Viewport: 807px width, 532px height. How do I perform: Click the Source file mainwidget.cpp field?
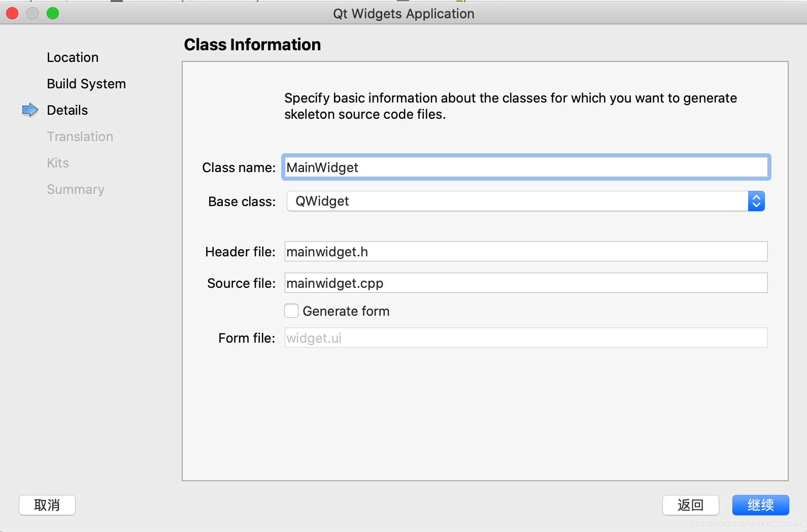pyautogui.click(x=526, y=283)
